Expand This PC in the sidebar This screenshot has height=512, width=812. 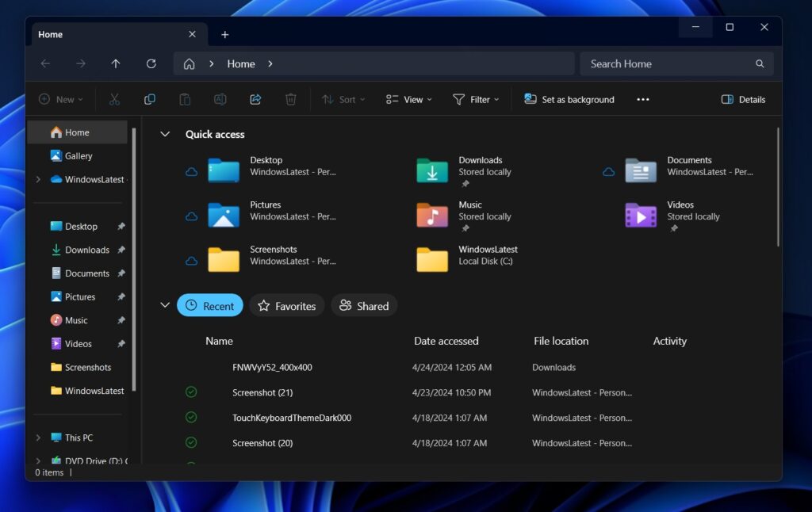pos(38,437)
